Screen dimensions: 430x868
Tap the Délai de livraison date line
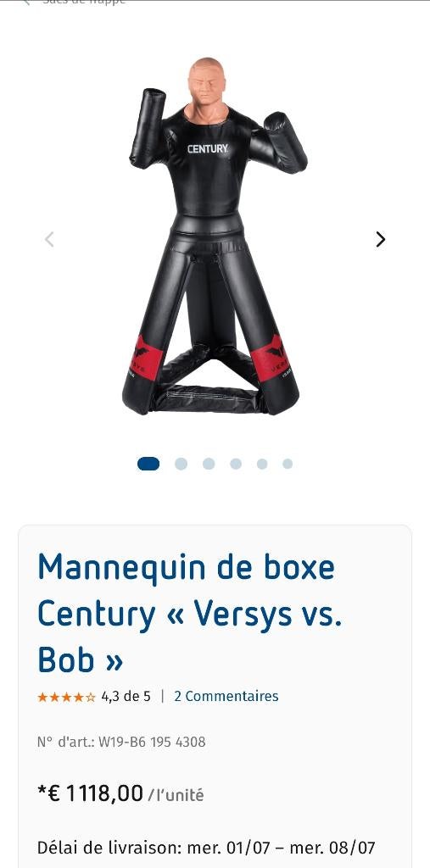[x=206, y=848]
